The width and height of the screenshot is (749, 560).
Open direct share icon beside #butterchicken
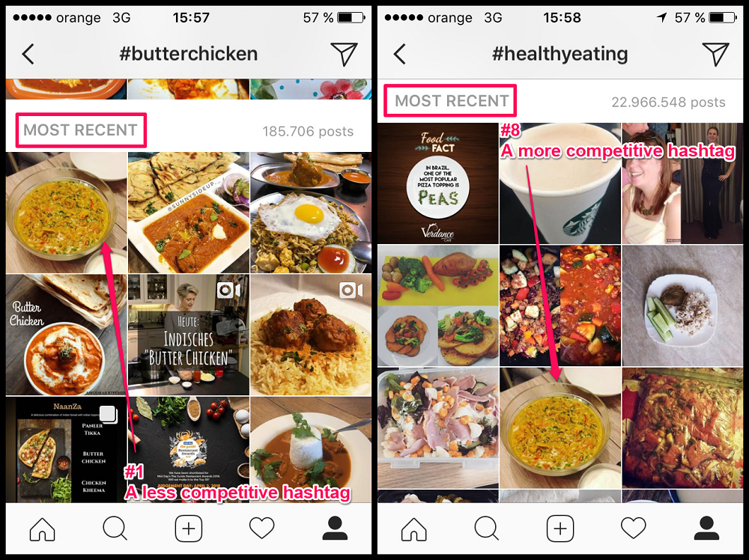point(344,53)
